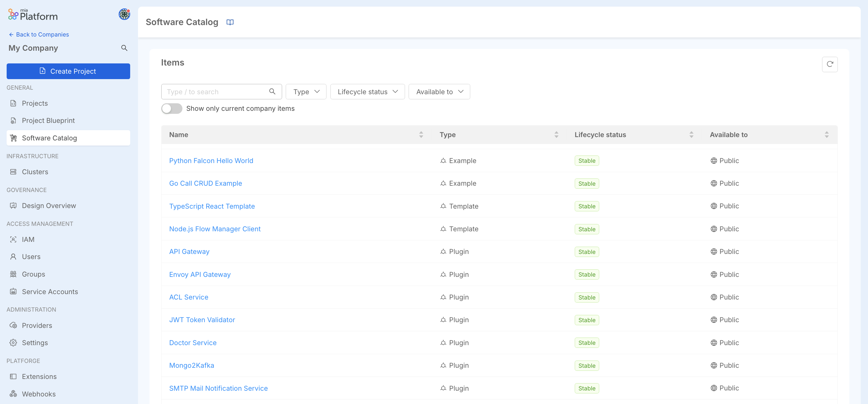Click the Create Project button
868x404 pixels.
coord(68,71)
